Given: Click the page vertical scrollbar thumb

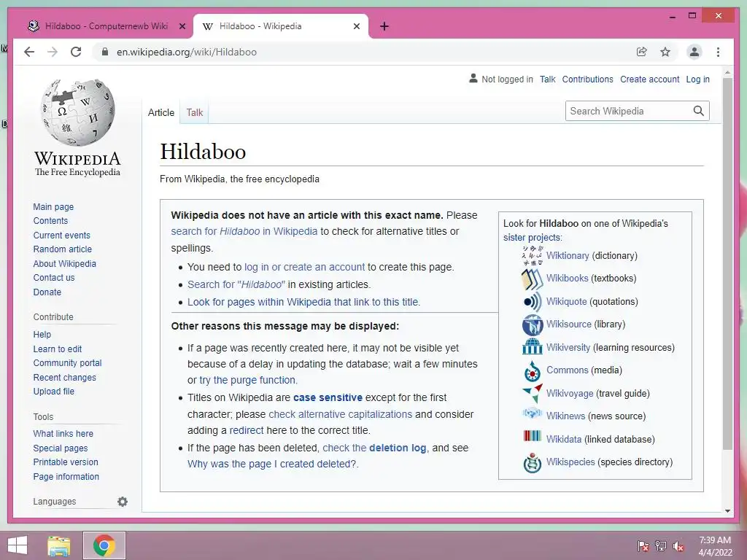Looking at the screenshot, I should [x=727, y=263].
